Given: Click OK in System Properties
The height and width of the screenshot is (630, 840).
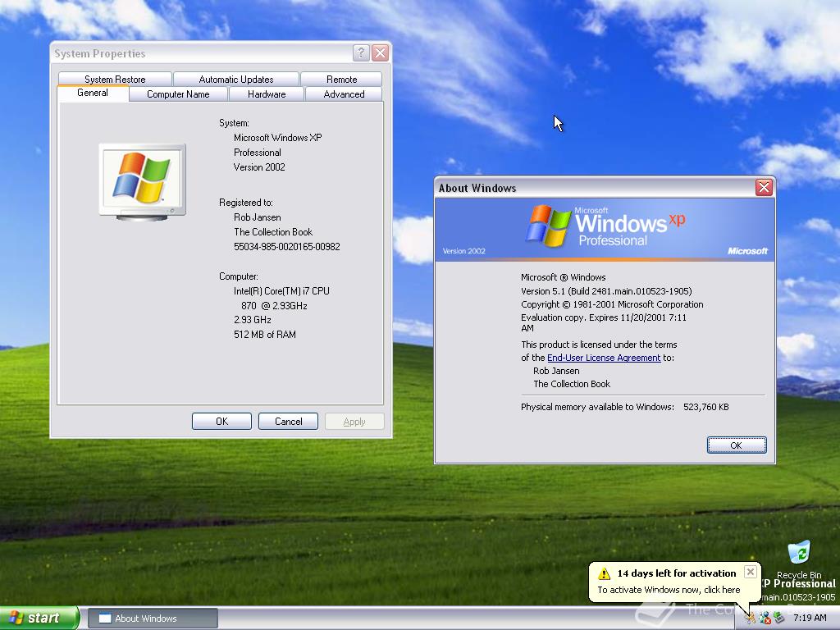Looking at the screenshot, I should [221, 422].
